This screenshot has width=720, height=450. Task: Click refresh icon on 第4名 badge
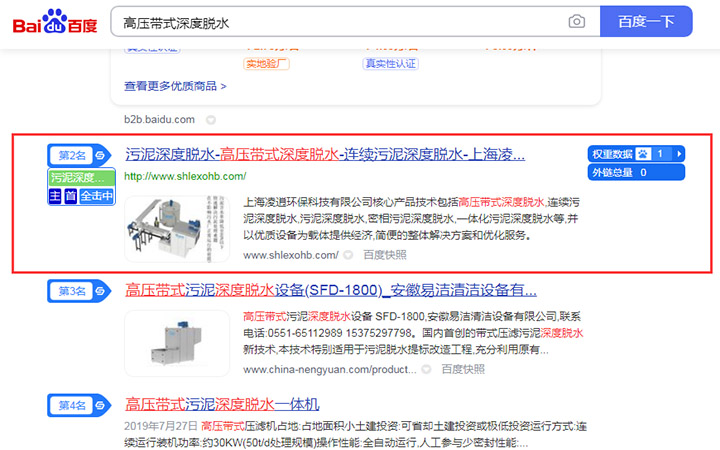coord(100,405)
